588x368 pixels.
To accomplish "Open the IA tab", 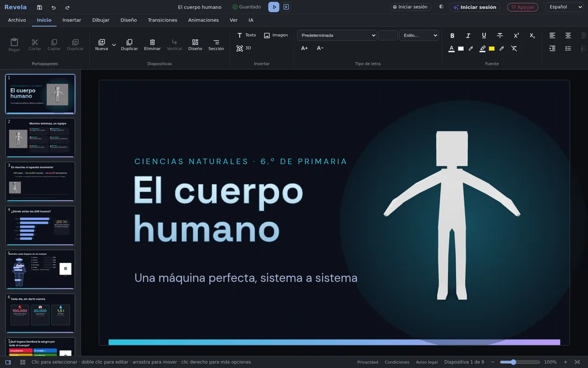I will [251, 20].
